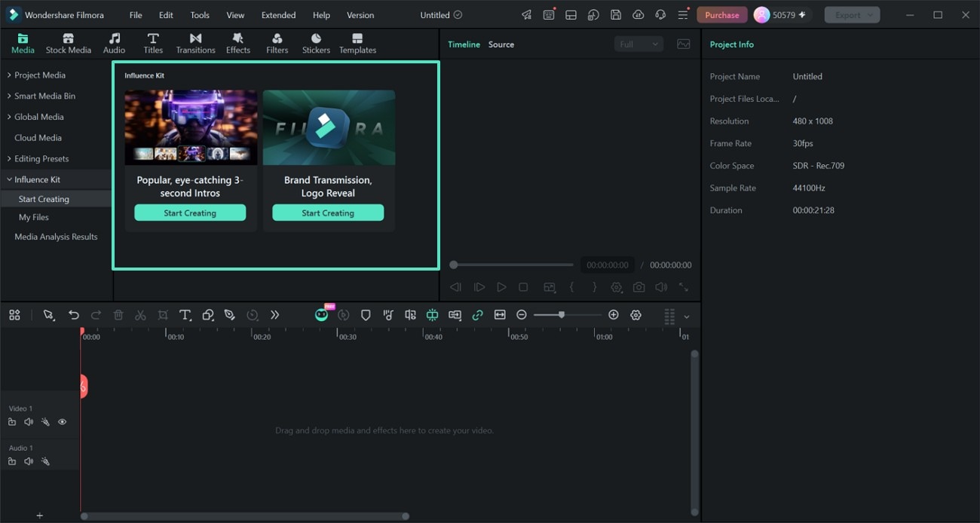
Task: Open the File menu
Action: (x=136, y=15)
